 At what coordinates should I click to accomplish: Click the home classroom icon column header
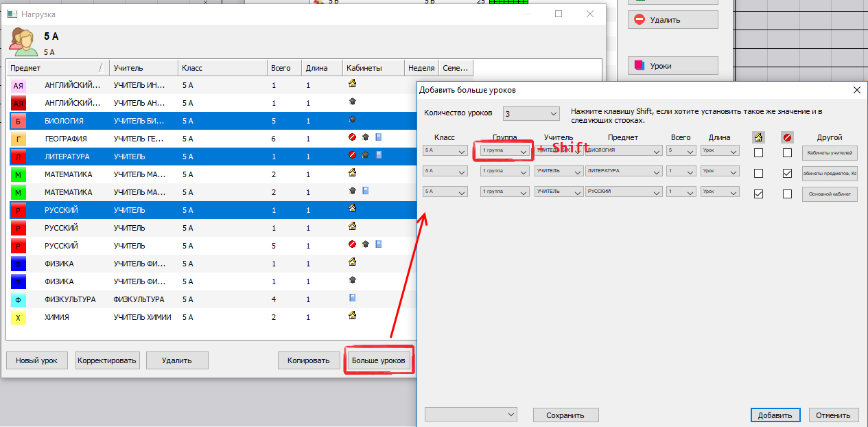coord(758,137)
